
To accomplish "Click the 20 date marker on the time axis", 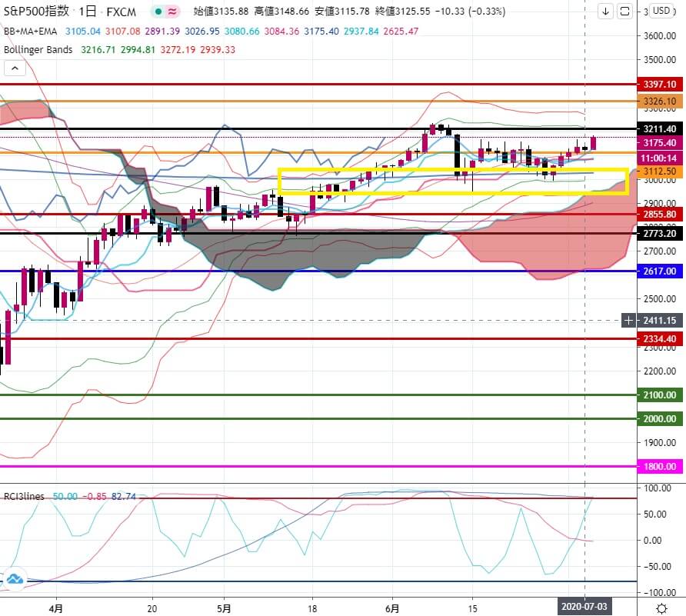I will click(152, 608).
